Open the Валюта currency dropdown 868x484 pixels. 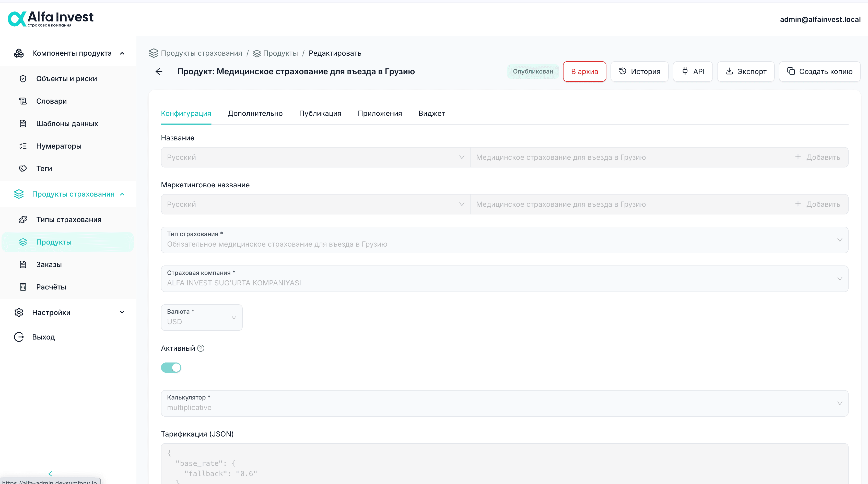[x=202, y=317]
